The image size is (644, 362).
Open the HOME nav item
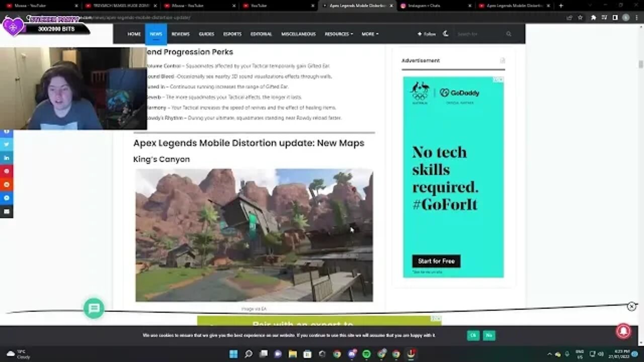(x=134, y=34)
